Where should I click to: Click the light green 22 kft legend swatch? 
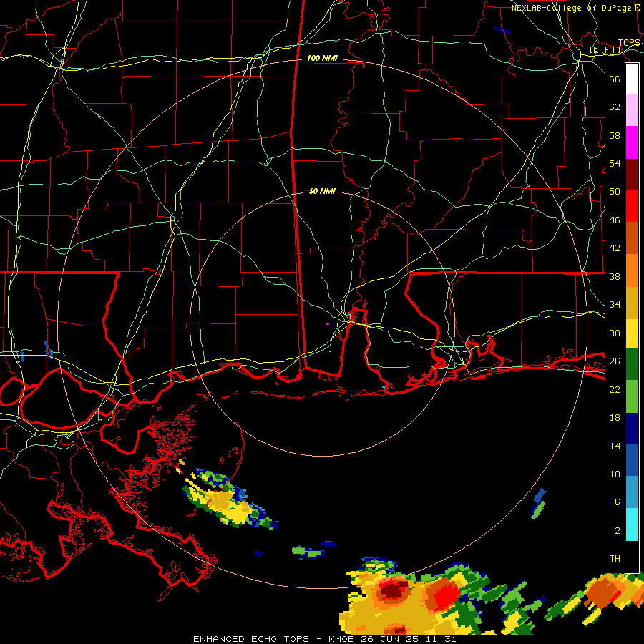click(x=632, y=396)
